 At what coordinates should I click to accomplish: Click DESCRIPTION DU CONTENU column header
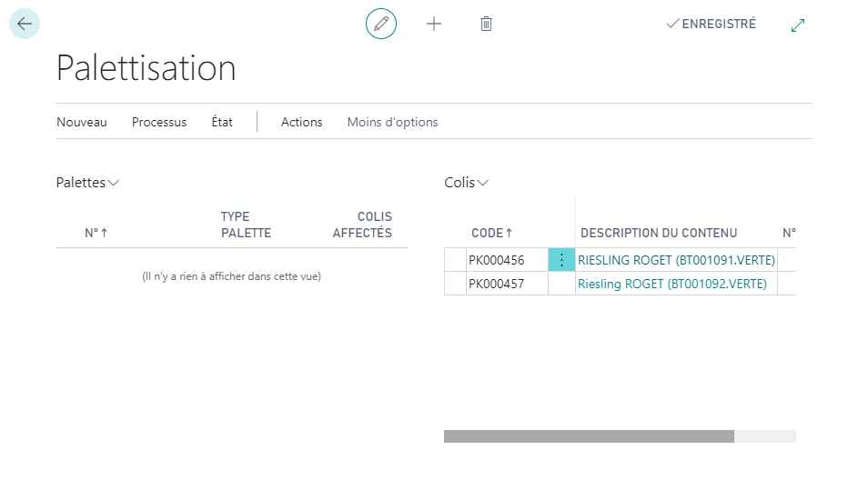coord(659,233)
